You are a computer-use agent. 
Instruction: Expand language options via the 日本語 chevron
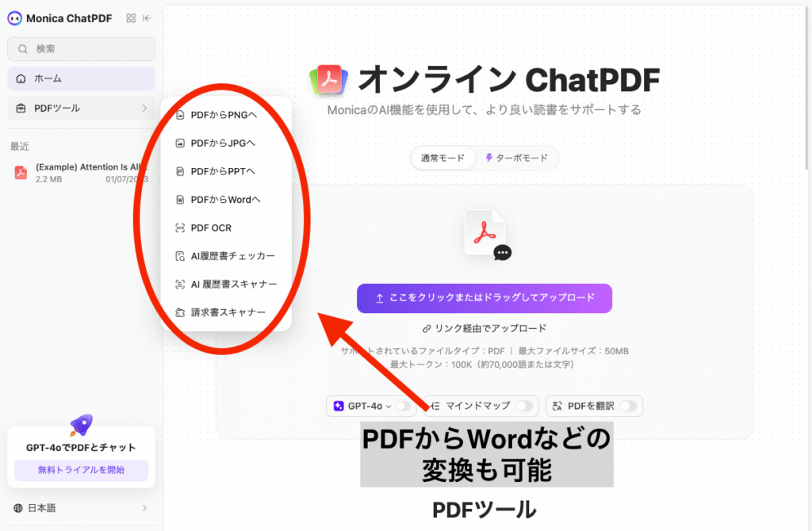click(144, 508)
